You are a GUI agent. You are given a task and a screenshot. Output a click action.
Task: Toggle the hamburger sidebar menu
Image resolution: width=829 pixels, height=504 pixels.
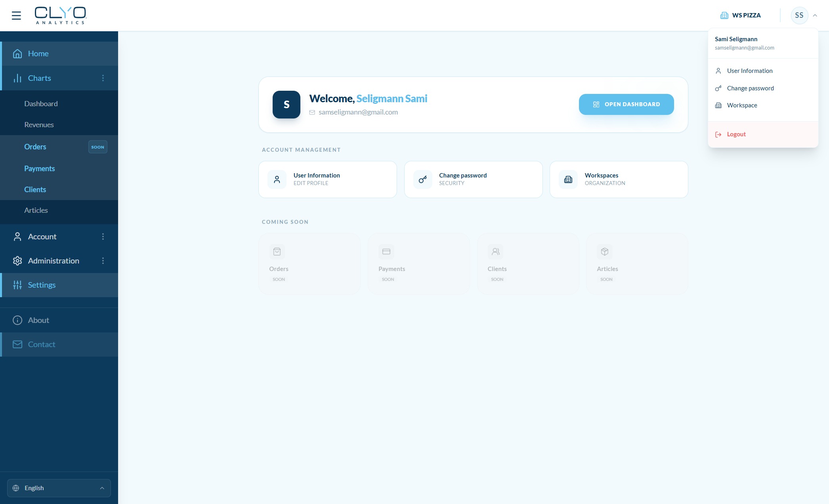[16, 15]
